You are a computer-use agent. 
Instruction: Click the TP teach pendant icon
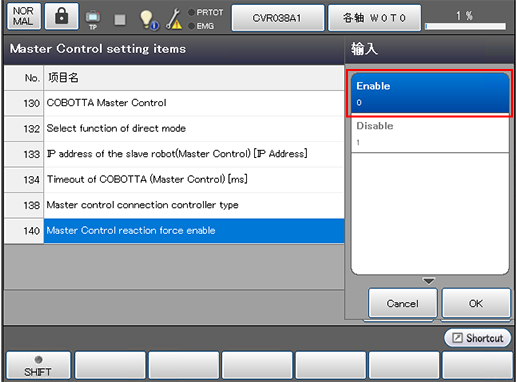pos(93,19)
